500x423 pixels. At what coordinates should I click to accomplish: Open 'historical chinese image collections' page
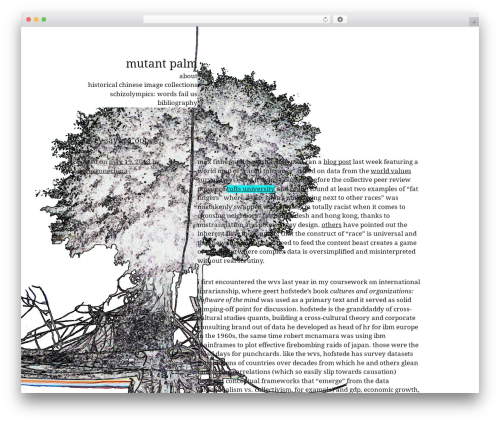(x=142, y=85)
